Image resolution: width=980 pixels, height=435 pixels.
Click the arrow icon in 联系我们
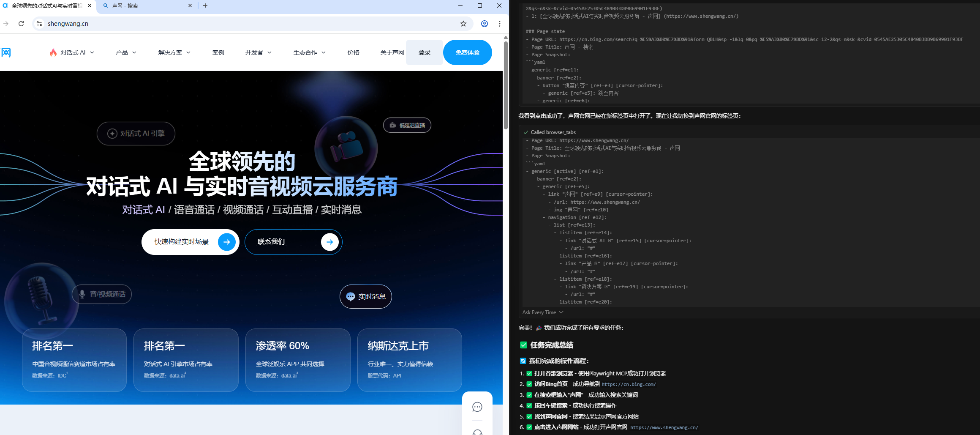click(330, 242)
